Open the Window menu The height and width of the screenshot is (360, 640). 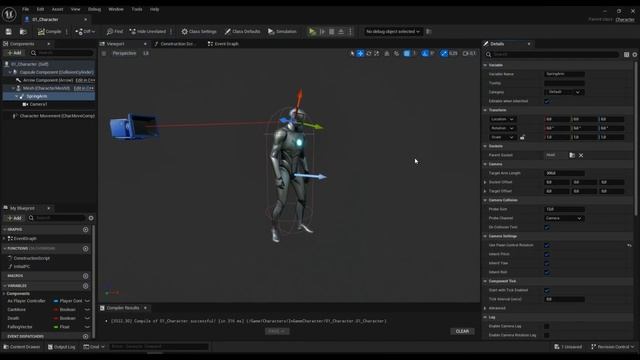point(116,9)
